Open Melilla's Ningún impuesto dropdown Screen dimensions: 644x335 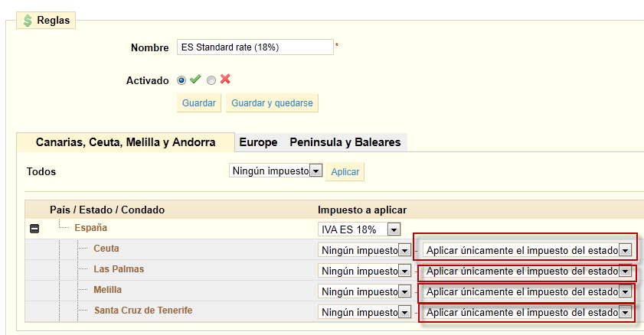[x=364, y=291]
